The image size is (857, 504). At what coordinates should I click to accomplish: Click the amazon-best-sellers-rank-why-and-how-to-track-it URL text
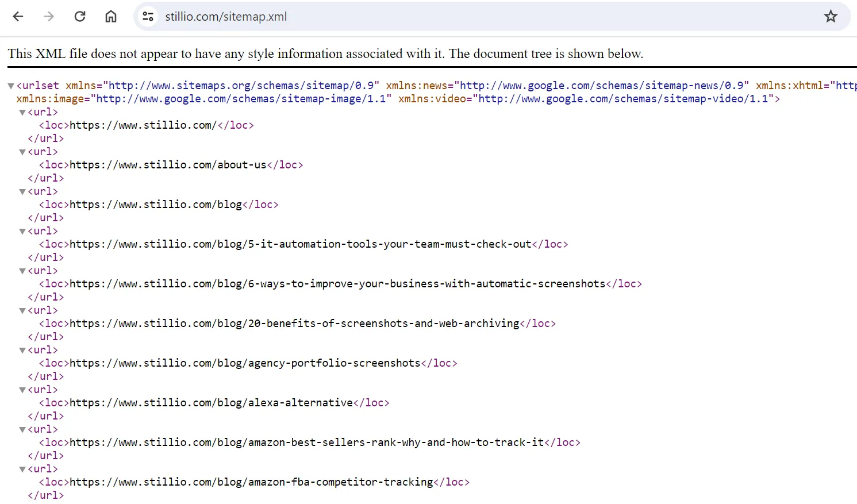[x=306, y=443]
